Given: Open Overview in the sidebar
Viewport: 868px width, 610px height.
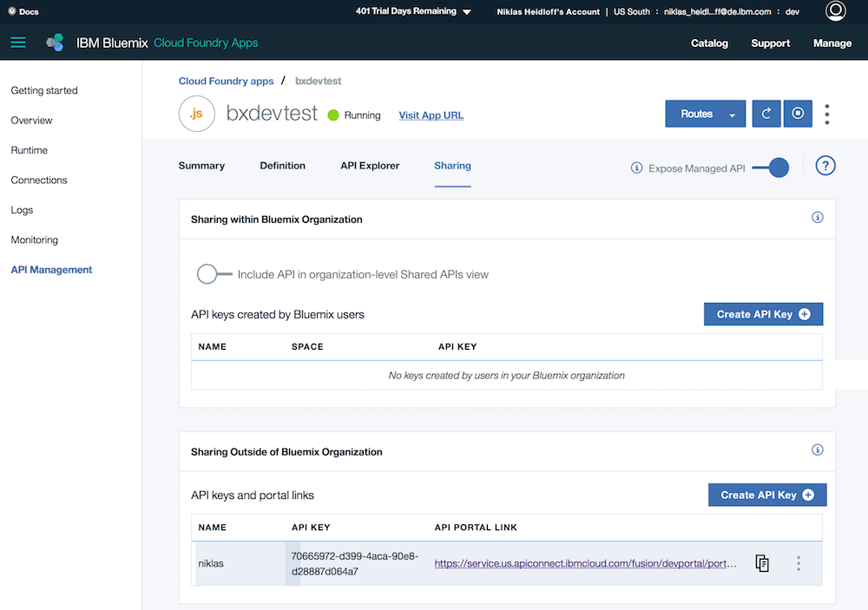Looking at the screenshot, I should [x=31, y=120].
